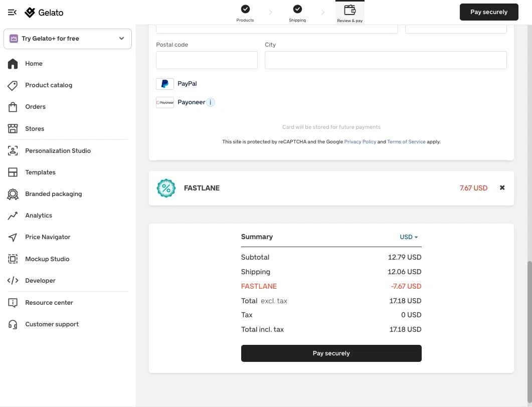Click the Product catalog tag icon
This screenshot has width=532, height=407.
(x=13, y=85)
